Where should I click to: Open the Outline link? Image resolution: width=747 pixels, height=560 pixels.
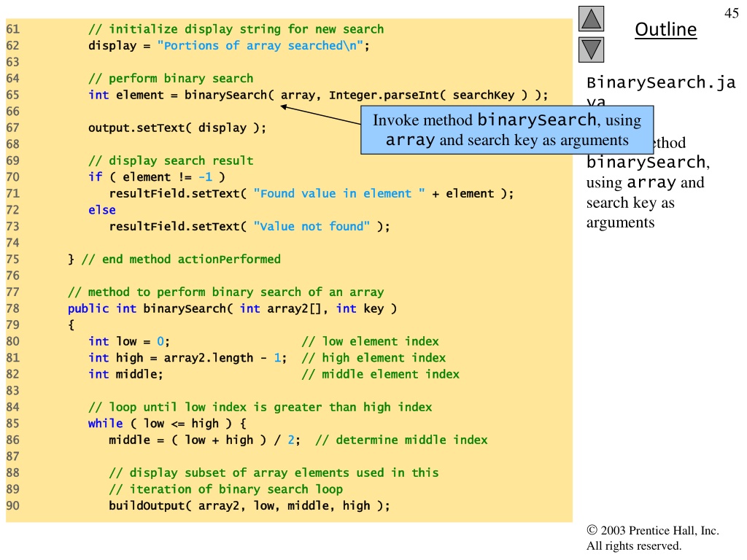coord(665,29)
